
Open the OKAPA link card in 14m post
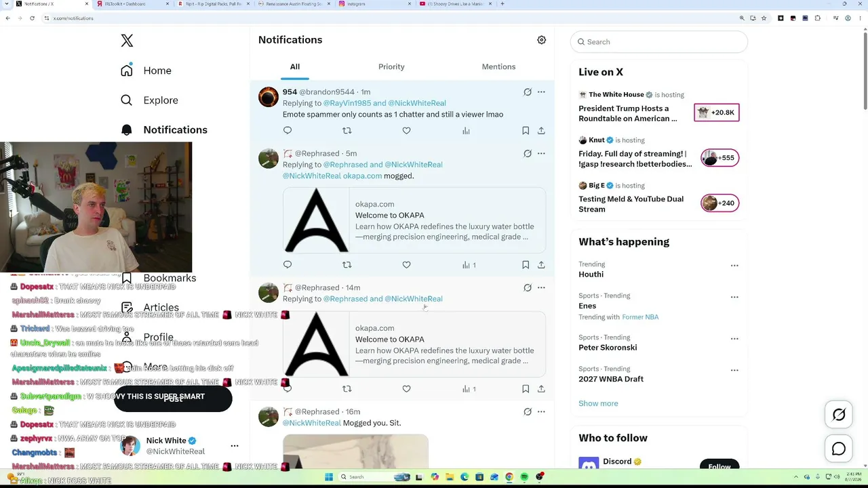[414, 344]
